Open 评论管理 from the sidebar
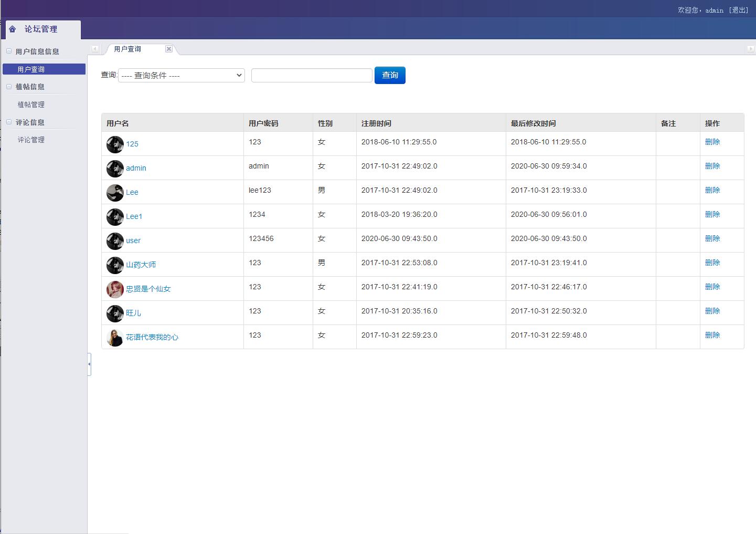756x534 pixels. (31, 140)
